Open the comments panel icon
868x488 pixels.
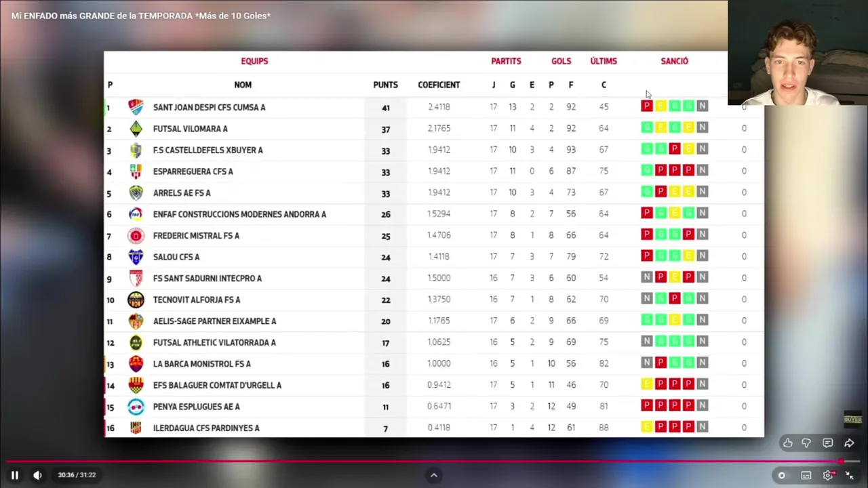(827, 443)
